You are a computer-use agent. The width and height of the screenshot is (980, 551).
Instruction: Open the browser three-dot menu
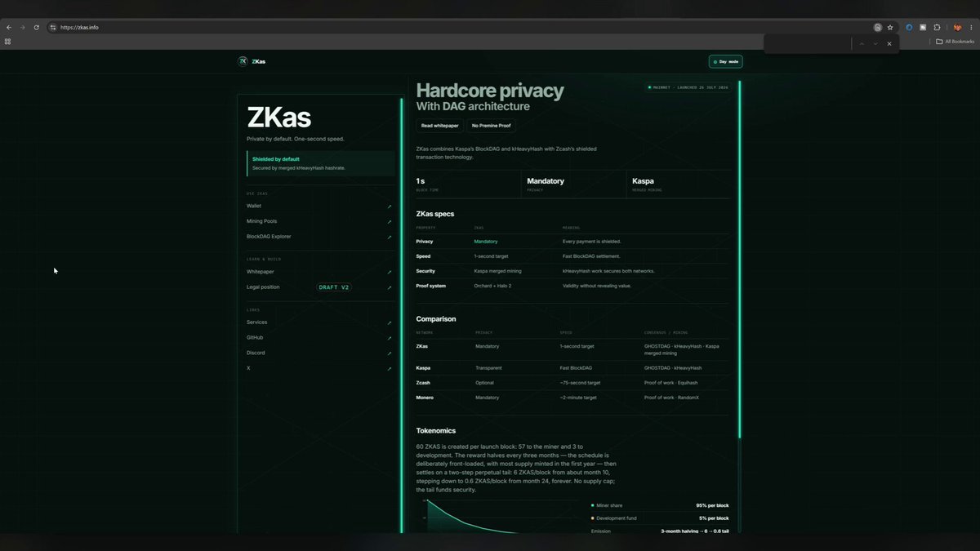972,27
